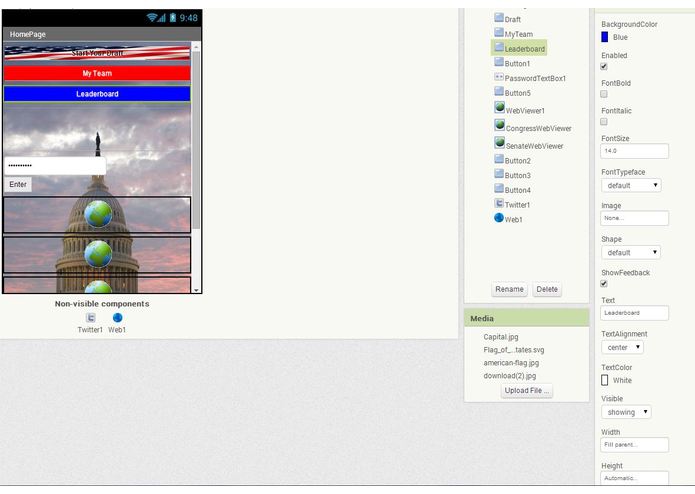
Task: Click the HomePage title bar in the preview
Action: tap(102, 34)
